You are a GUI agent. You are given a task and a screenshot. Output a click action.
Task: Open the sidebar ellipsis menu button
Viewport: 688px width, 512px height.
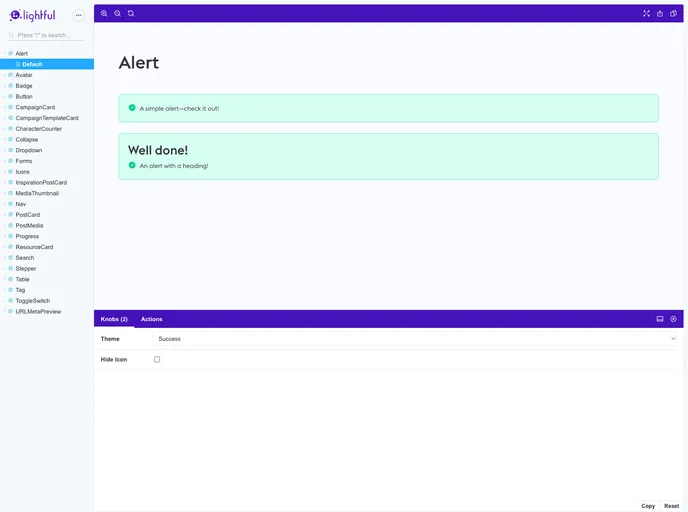(x=79, y=15)
